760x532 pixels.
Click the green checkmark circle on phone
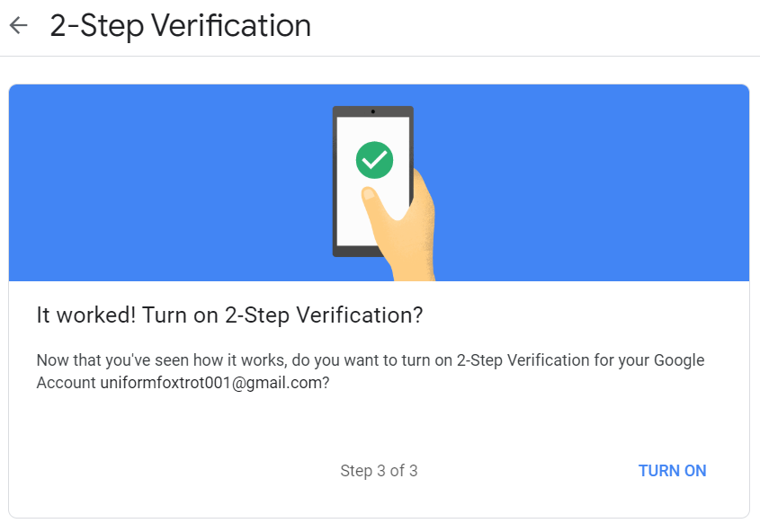(x=374, y=160)
